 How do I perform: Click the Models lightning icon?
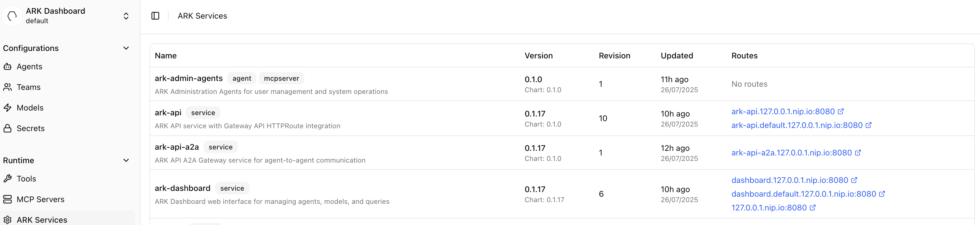point(8,108)
